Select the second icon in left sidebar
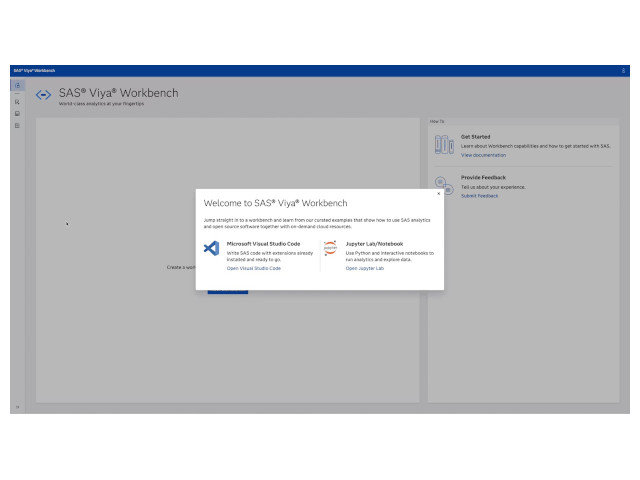The image size is (640, 480). (x=17, y=101)
